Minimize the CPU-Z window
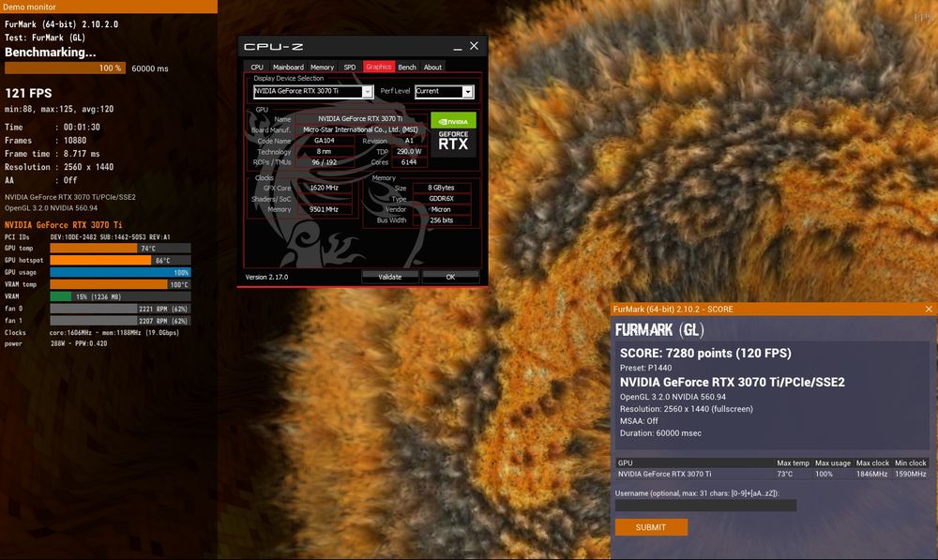 click(458, 47)
